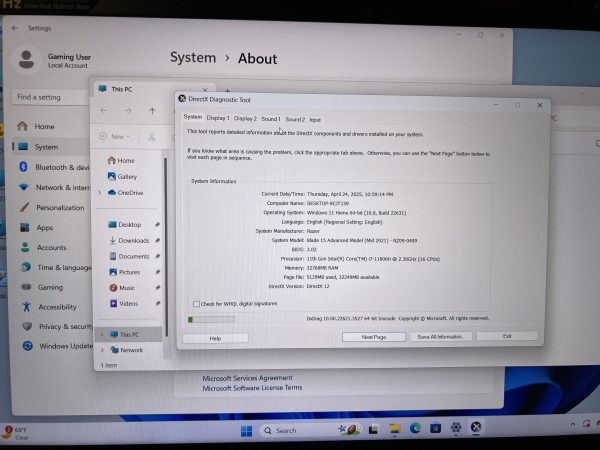Click the Help button
Viewport: 600px width, 450px height.
tap(215, 338)
